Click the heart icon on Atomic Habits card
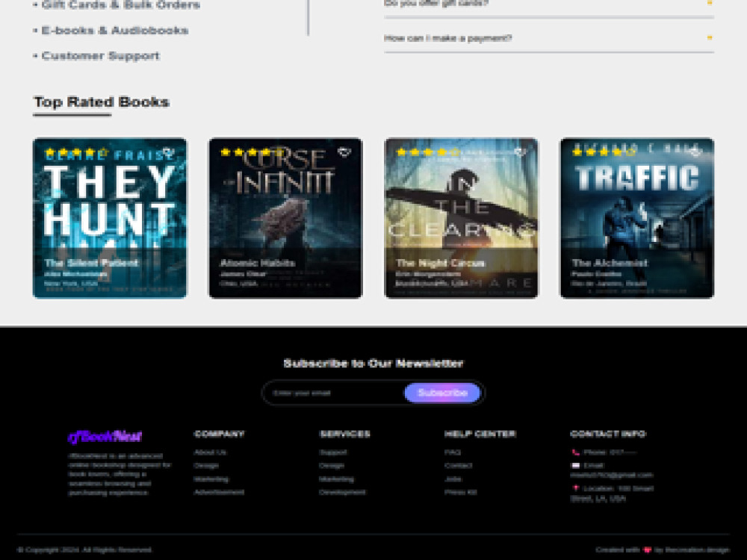747x560 pixels. coord(344,152)
